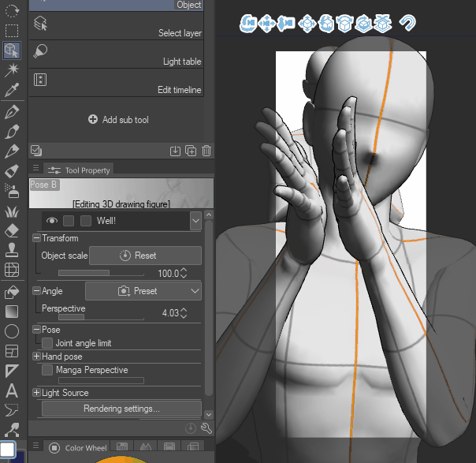Select the Text tool
Screen dimensions: 476x463
tap(12, 390)
